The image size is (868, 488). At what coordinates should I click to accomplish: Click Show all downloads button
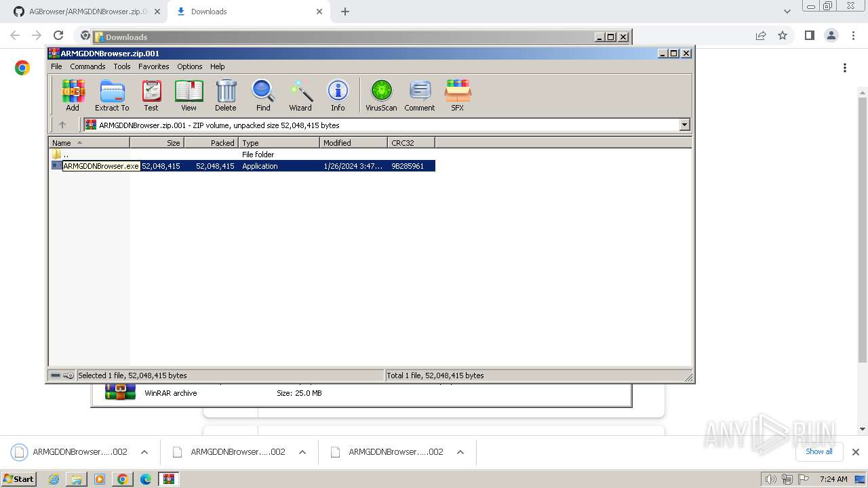tap(819, 451)
